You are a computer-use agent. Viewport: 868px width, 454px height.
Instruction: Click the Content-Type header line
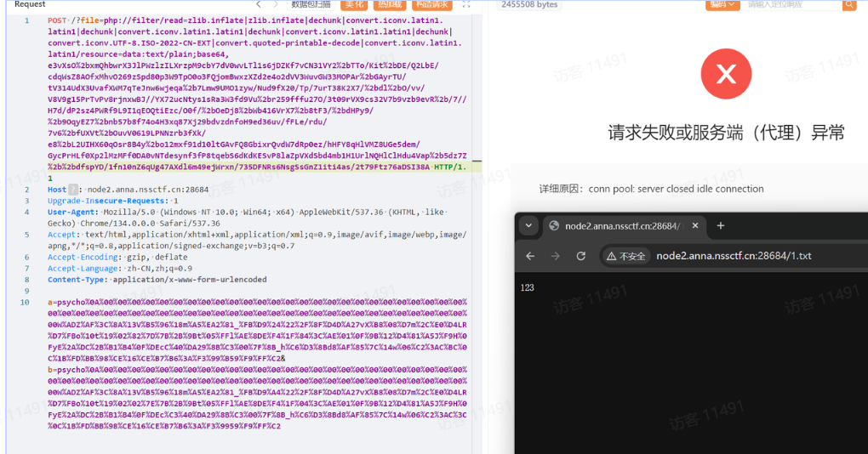(157, 279)
